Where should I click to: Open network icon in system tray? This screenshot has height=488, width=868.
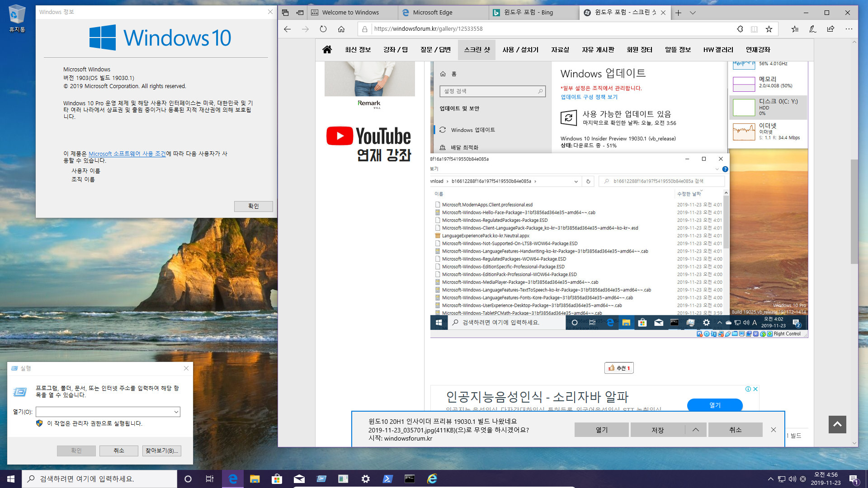coord(781,479)
